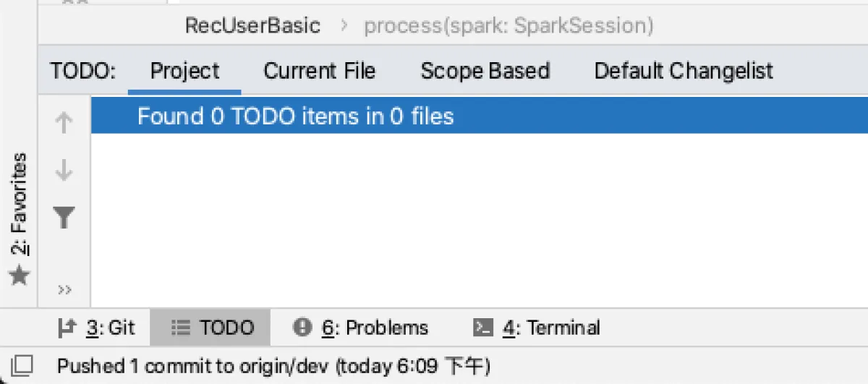Open the TODO filter funnel icon
This screenshot has height=384, width=868.
pyautogui.click(x=64, y=217)
